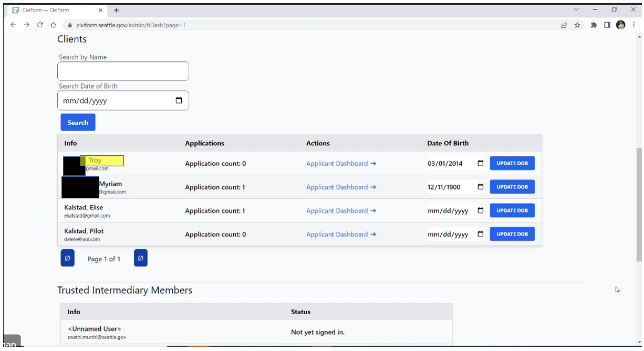
Task: Click the next page pagination icon
Action: click(140, 258)
